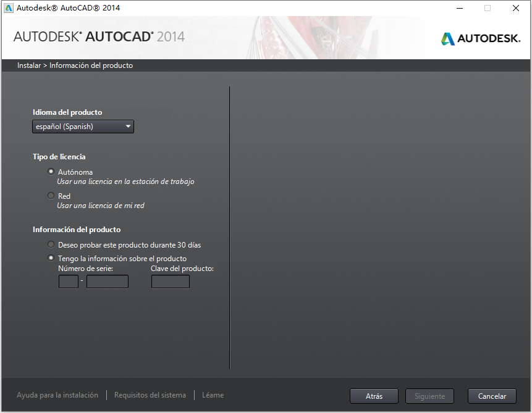
Task: Click the 'Clave del producto:' label
Action: [x=182, y=269]
